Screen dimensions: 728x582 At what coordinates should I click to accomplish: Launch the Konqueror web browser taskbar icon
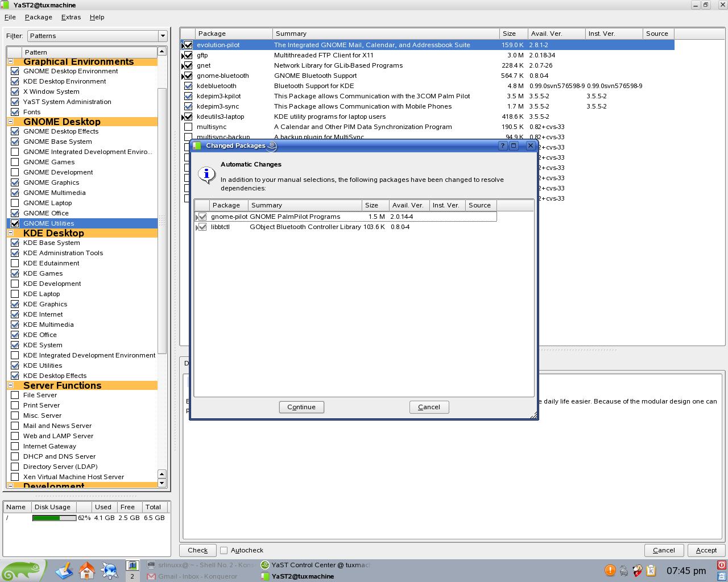pyautogui.click(x=109, y=570)
